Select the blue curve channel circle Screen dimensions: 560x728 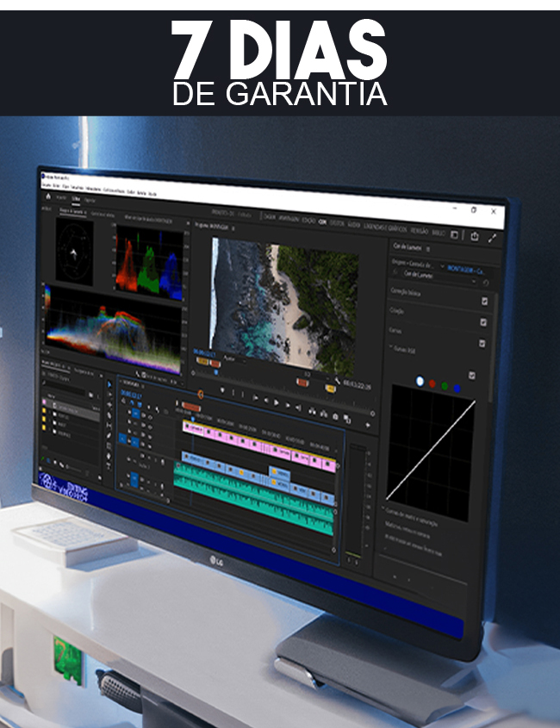tap(457, 389)
